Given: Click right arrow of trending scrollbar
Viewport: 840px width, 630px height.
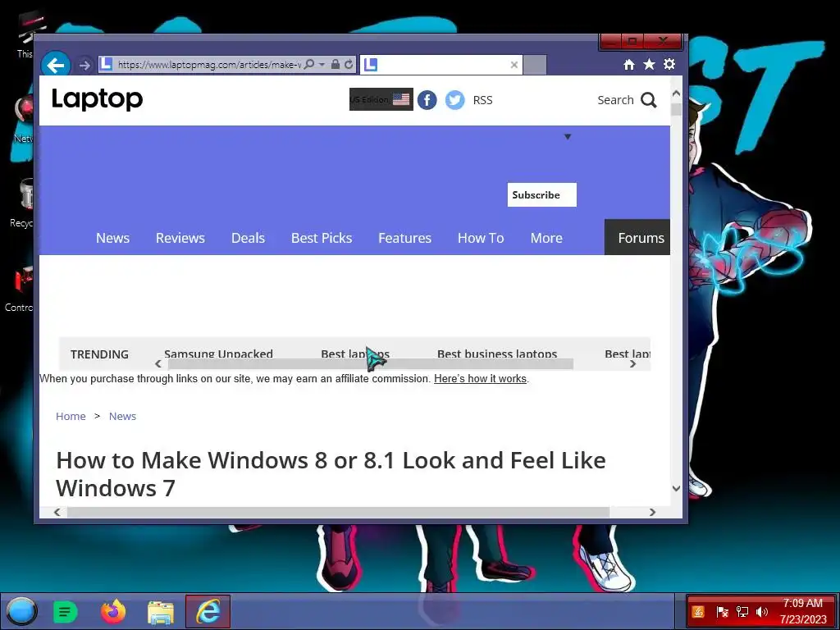Looking at the screenshot, I should tap(632, 363).
